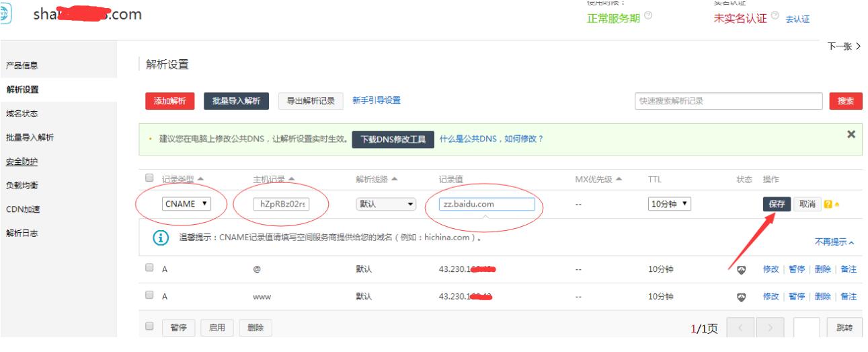Sort by 记录类型 arrow
Image resolution: width=868 pixels, height=352 pixels.
tap(200, 178)
